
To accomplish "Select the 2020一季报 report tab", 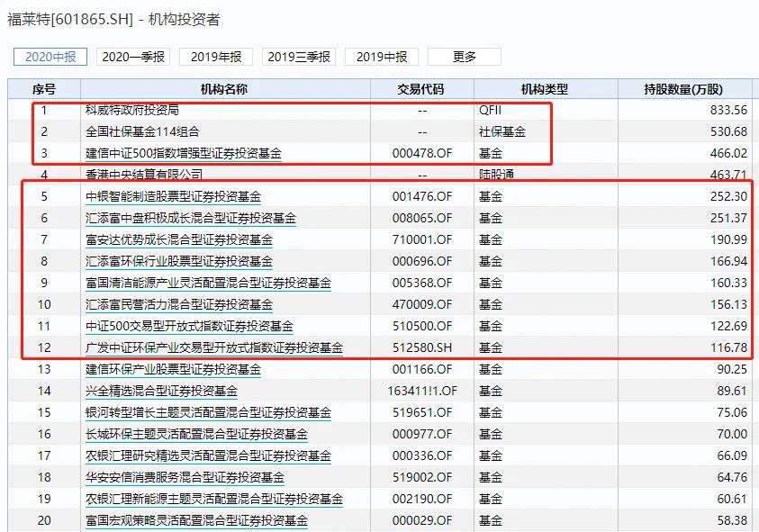I will 133,57.
